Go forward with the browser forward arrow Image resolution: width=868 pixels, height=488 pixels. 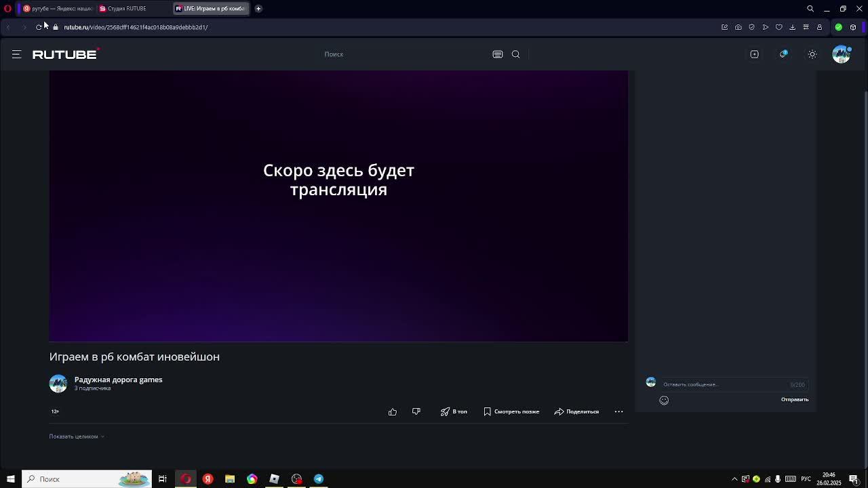(x=24, y=27)
